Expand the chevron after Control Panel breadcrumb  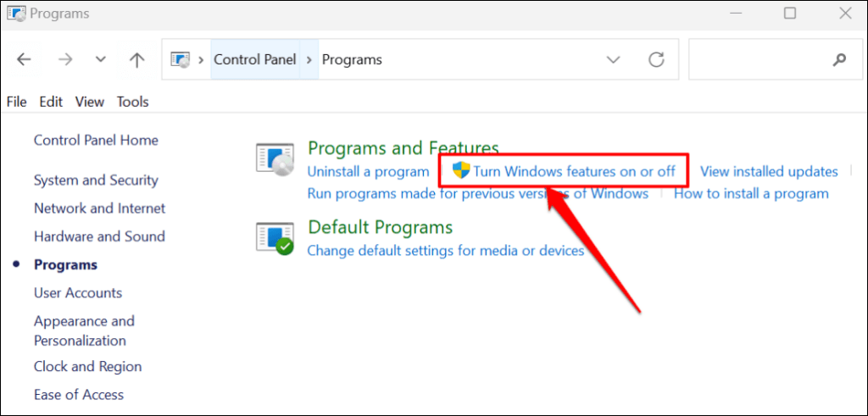tap(309, 59)
